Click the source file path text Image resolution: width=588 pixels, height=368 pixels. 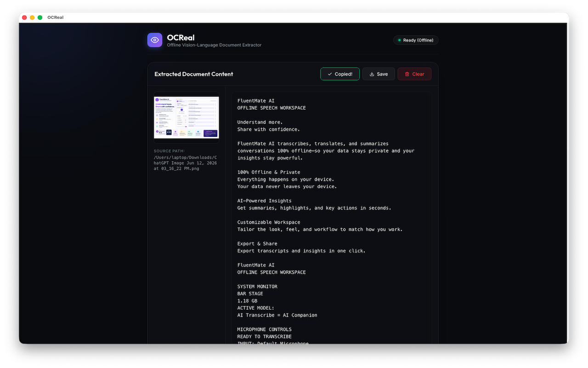pyautogui.click(x=185, y=163)
